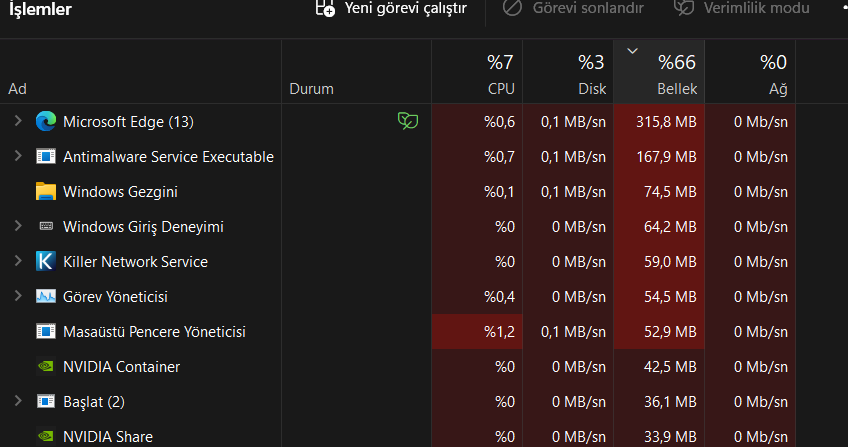Click the Microsoft Edge process icon
The width and height of the screenshot is (848, 447).
pos(46,122)
